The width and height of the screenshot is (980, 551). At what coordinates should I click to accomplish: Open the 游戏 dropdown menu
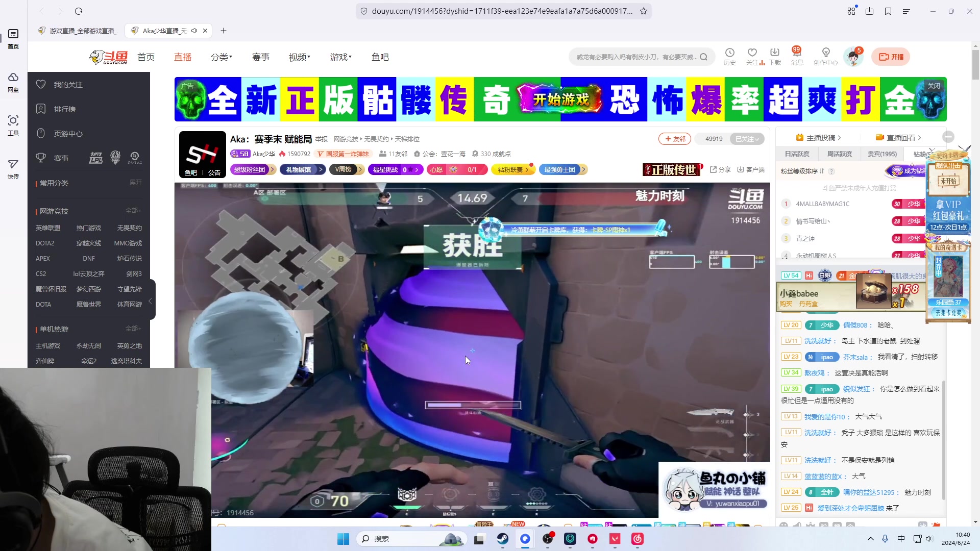(341, 57)
